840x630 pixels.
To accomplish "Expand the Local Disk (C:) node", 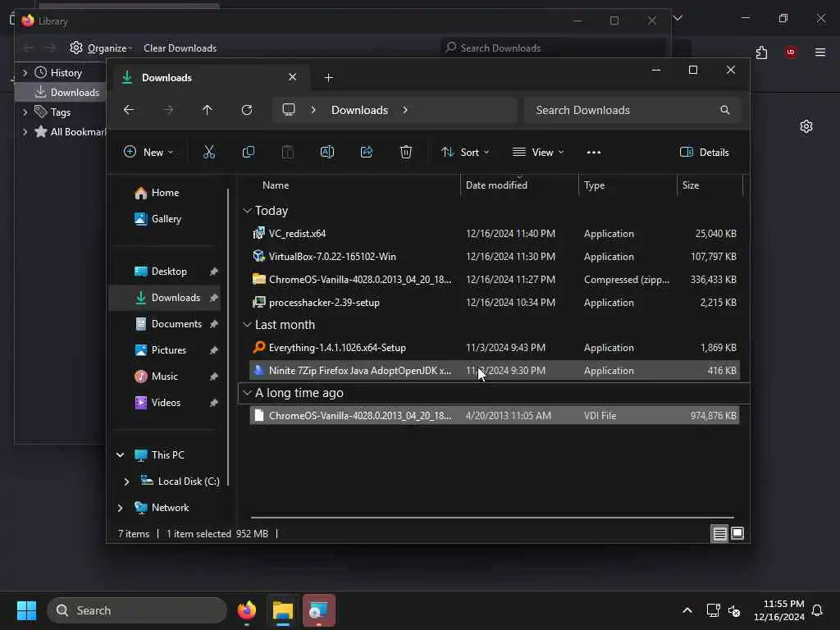I will click(x=126, y=481).
